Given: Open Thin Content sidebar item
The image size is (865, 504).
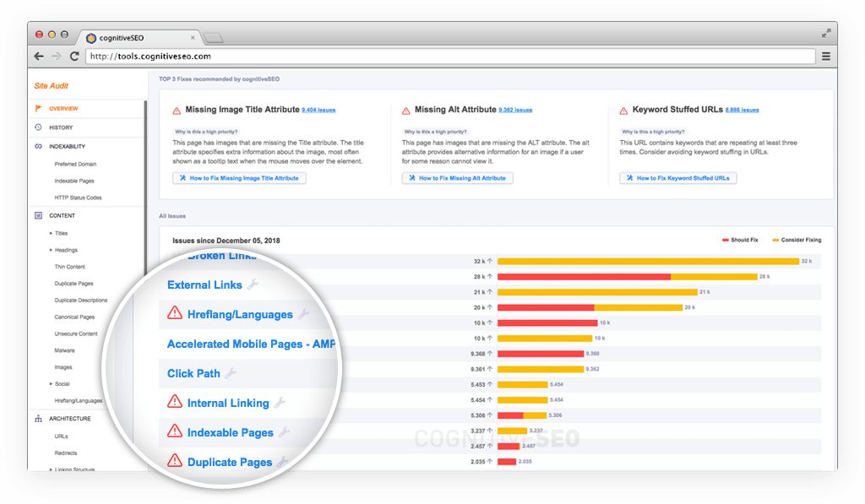Looking at the screenshot, I should click(70, 267).
